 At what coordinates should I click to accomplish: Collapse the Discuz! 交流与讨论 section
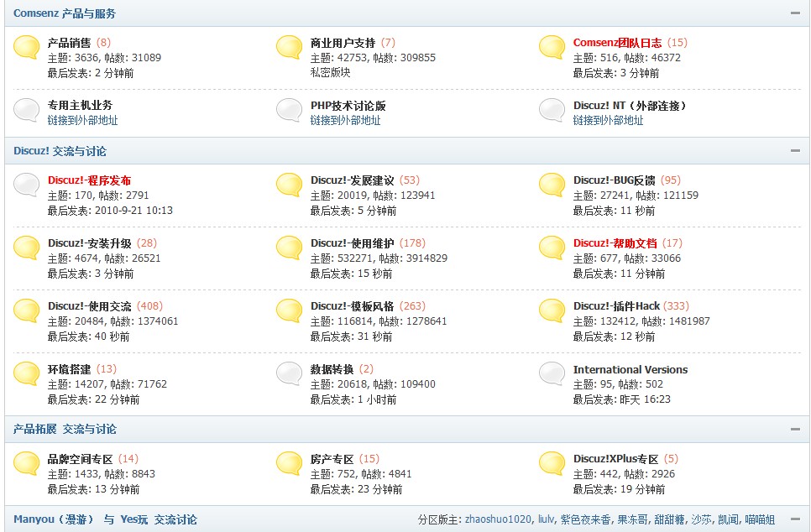point(796,151)
